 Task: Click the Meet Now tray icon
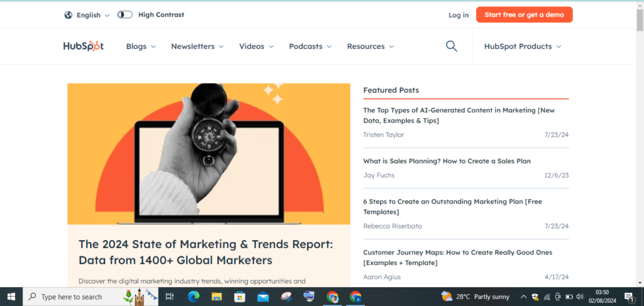click(x=558, y=297)
